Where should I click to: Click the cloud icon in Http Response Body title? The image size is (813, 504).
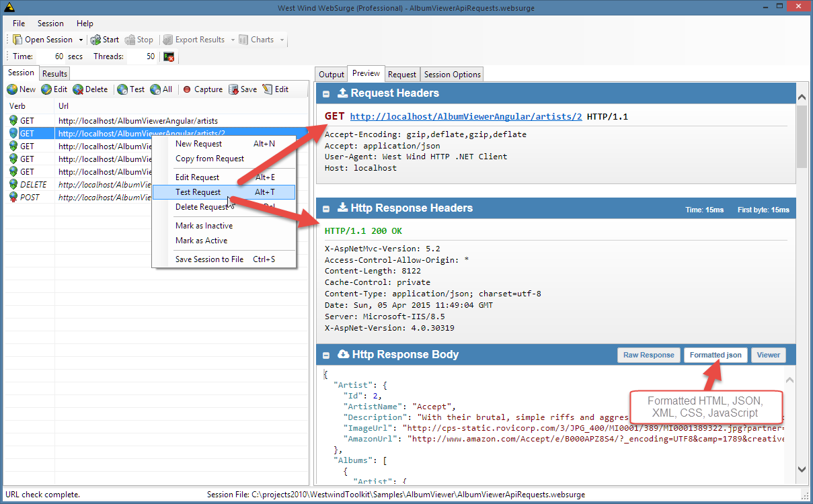pyautogui.click(x=343, y=355)
